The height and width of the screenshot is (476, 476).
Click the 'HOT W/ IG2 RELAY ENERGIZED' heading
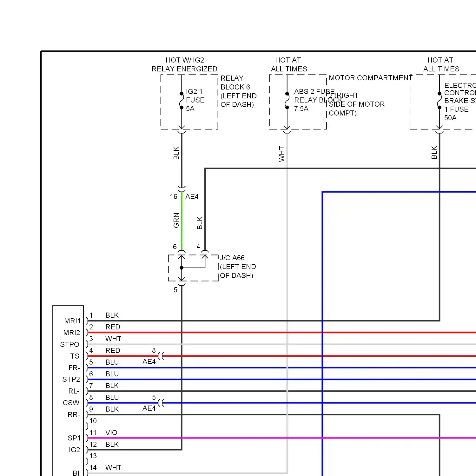click(x=184, y=64)
